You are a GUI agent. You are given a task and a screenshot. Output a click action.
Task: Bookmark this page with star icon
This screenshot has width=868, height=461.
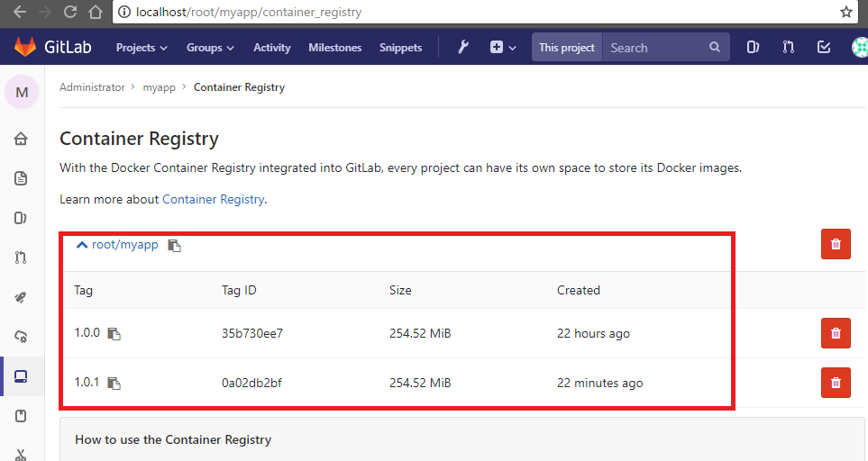[x=845, y=12]
